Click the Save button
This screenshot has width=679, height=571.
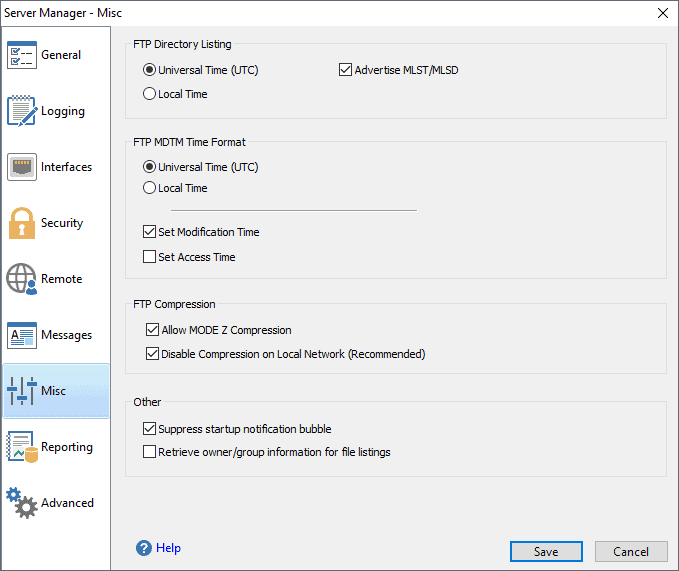click(x=546, y=552)
